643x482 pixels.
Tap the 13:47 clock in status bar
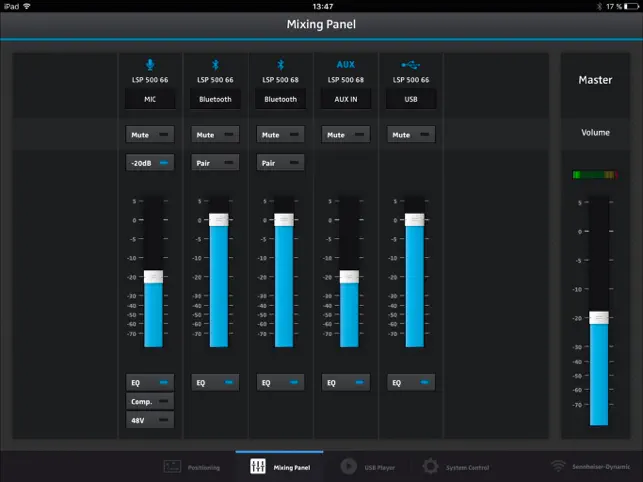(x=323, y=6)
